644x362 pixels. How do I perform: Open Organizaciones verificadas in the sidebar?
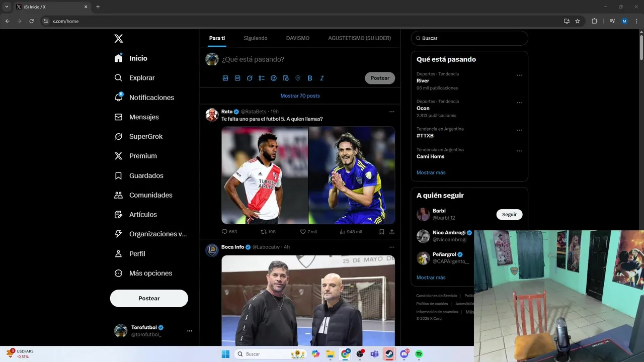(150, 234)
